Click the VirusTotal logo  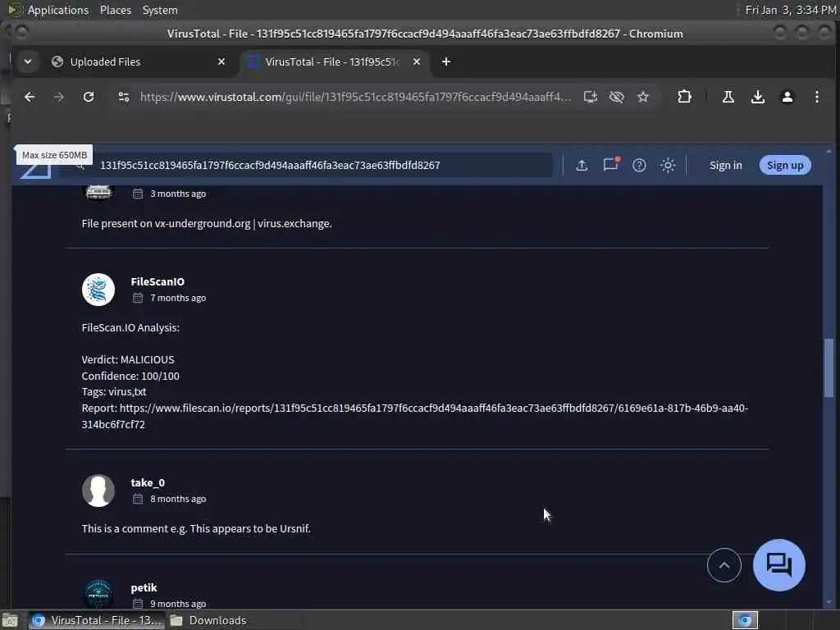pyautogui.click(x=35, y=171)
